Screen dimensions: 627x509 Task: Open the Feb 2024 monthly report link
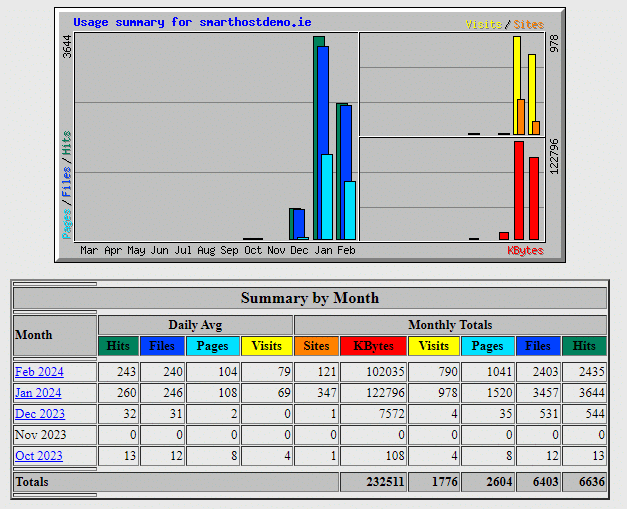pyautogui.click(x=39, y=372)
